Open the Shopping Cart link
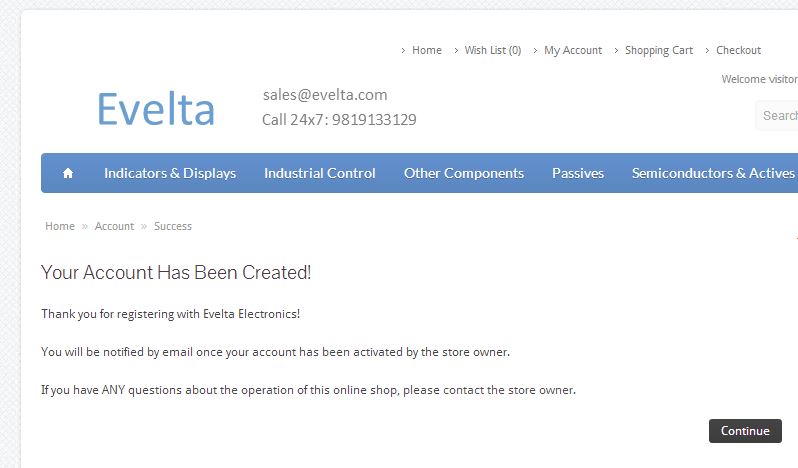The height and width of the screenshot is (468, 798). tap(659, 50)
